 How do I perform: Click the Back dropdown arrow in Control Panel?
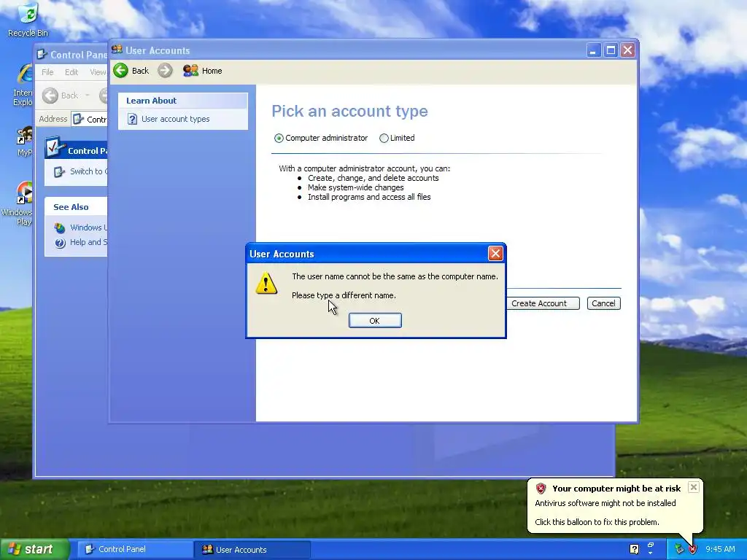click(x=88, y=96)
